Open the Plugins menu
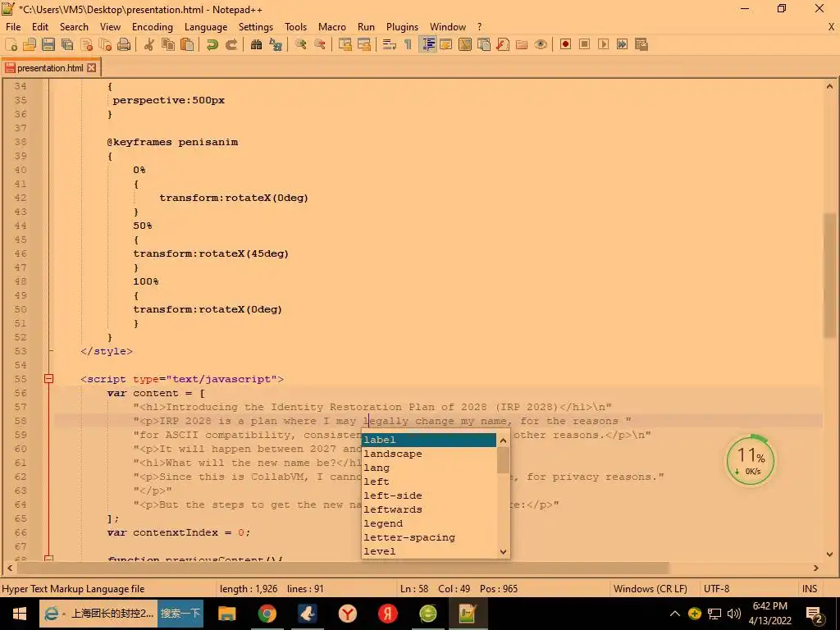 coord(402,27)
